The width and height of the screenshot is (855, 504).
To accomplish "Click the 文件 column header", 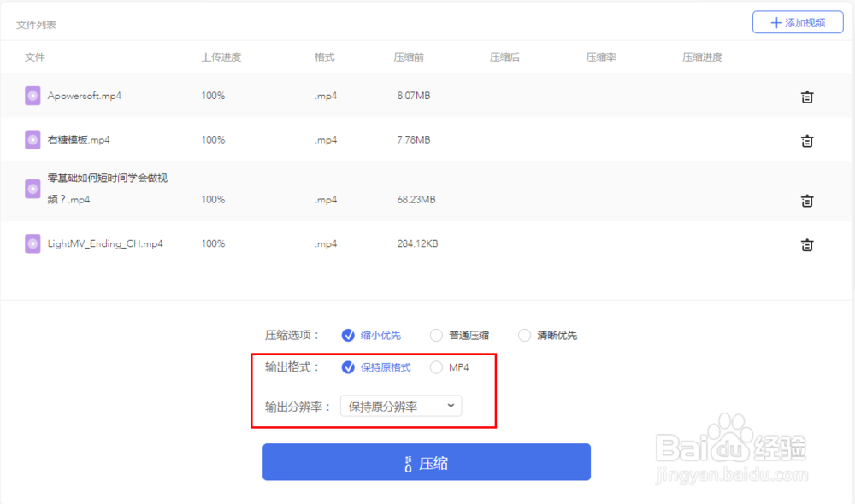I will pos(35,57).
